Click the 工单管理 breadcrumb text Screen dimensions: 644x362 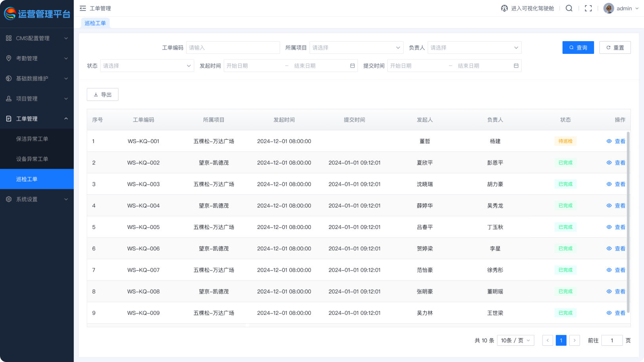coord(100,8)
